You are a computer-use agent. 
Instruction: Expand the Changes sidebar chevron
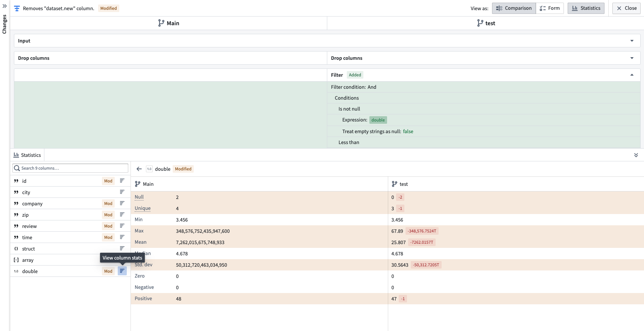[5, 6]
